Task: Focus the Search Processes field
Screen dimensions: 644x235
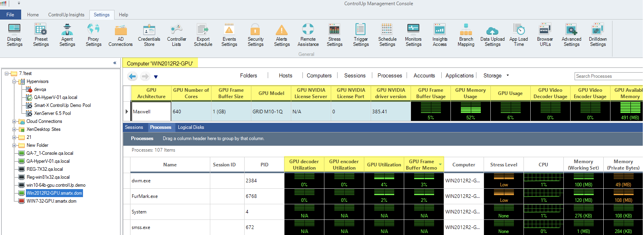Action: pyautogui.click(x=608, y=76)
